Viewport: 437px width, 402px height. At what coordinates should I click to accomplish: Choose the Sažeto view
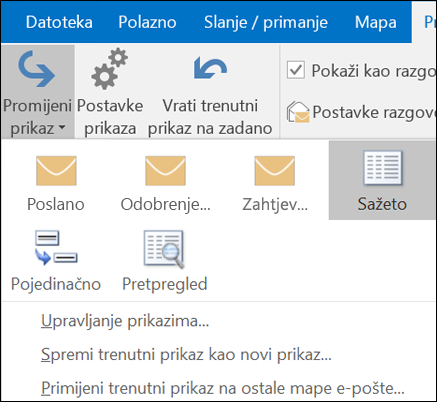pos(382,180)
